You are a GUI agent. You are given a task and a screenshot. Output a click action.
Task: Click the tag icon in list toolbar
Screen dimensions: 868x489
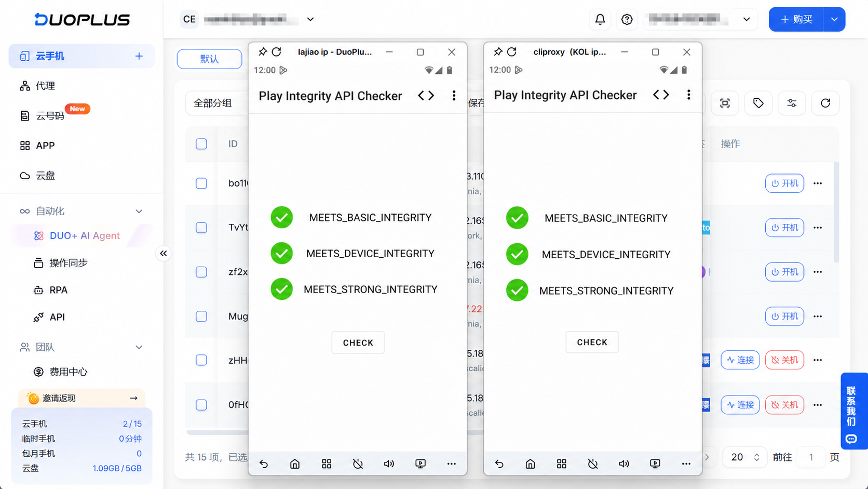[758, 103]
